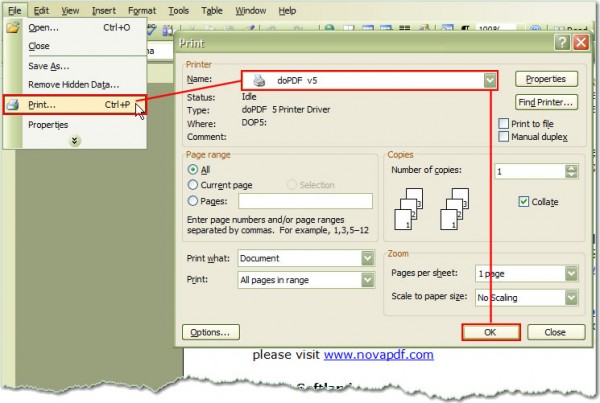Enable the Manual duplex checkbox

(504, 137)
